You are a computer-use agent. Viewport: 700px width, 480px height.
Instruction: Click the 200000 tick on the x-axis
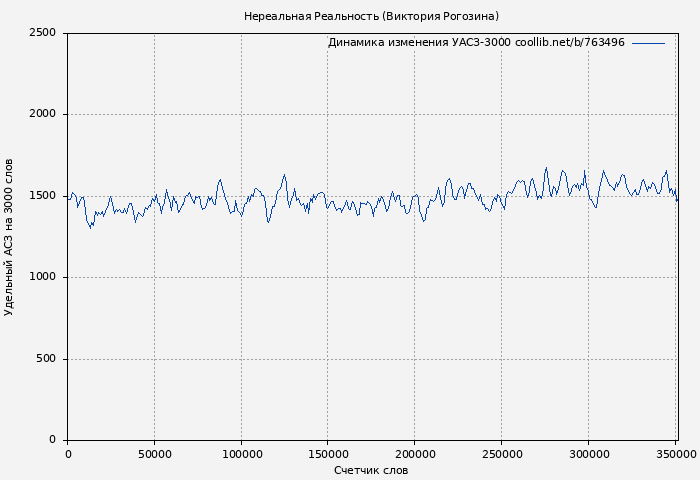point(414,454)
